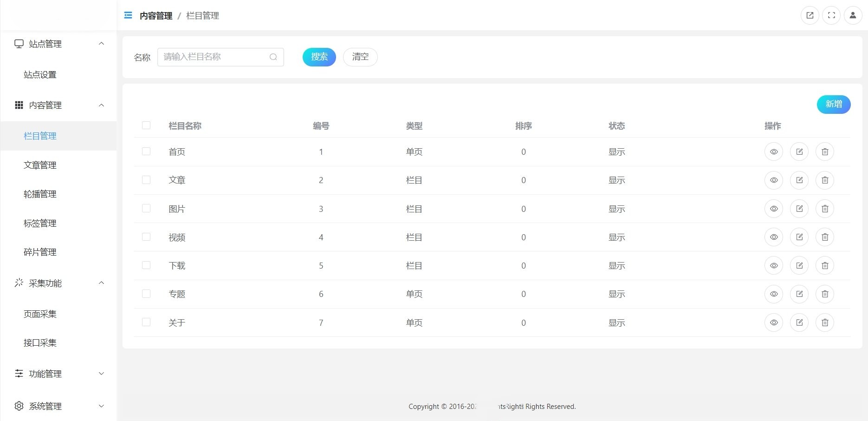Click the 系统管理 gear icon
The image size is (868, 421).
(x=19, y=406)
